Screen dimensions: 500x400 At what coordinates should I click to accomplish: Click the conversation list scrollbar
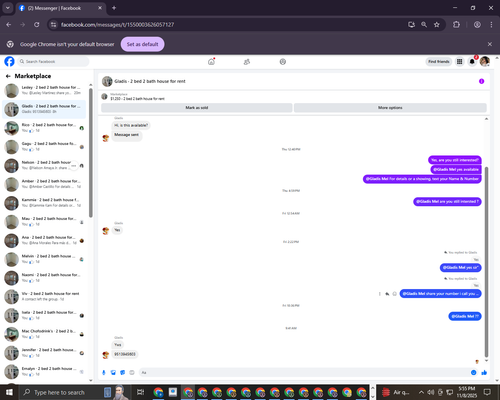tap(91, 153)
